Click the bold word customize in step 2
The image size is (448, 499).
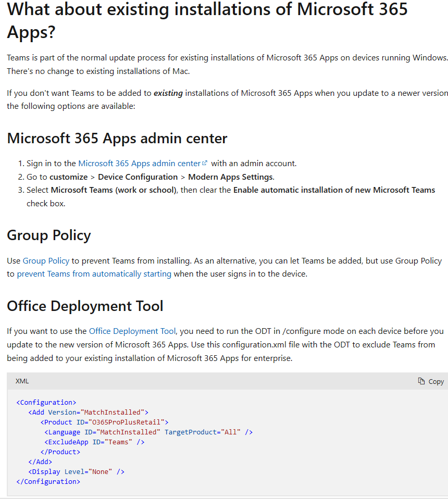click(68, 177)
